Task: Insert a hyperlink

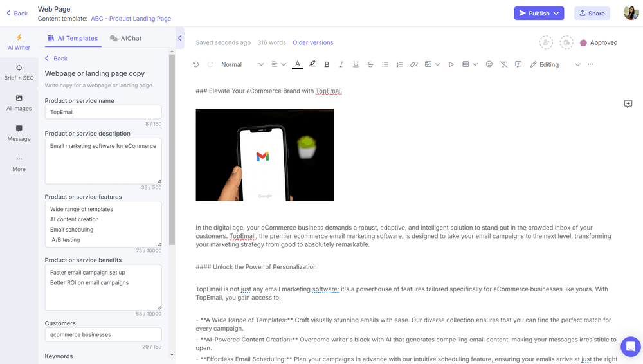Action: click(x=414, y=64)
